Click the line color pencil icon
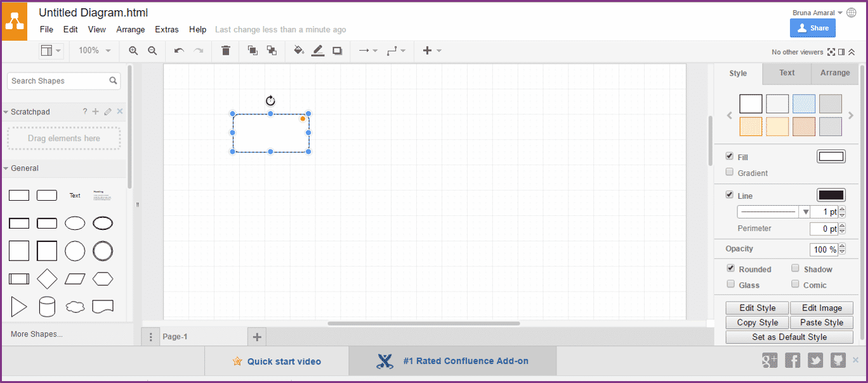This screenshot has width=868, height=383. [x=318, y=51]
